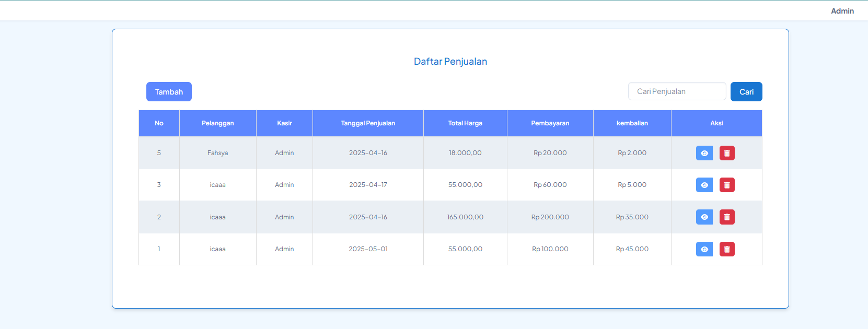Viewport: 868px width, 329px height.
Task: Focus the Cari Penjualan search field
Action: [677, 91]
